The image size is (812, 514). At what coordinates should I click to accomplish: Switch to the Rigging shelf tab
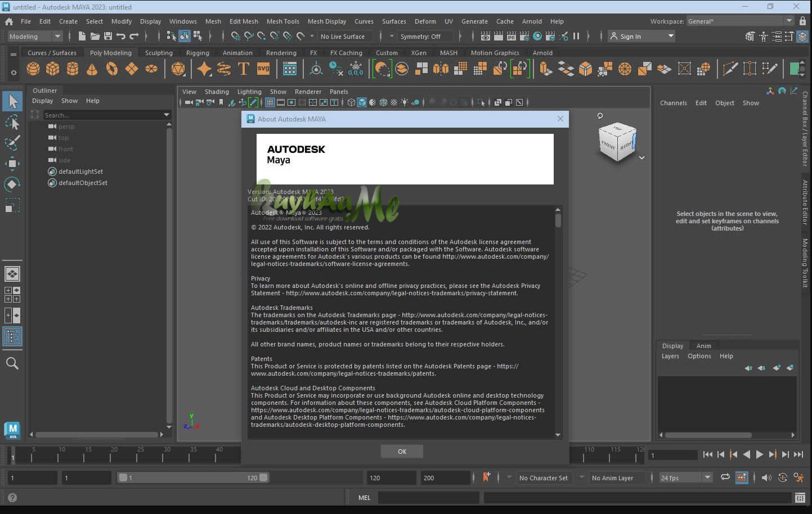[x=198, y=53]
